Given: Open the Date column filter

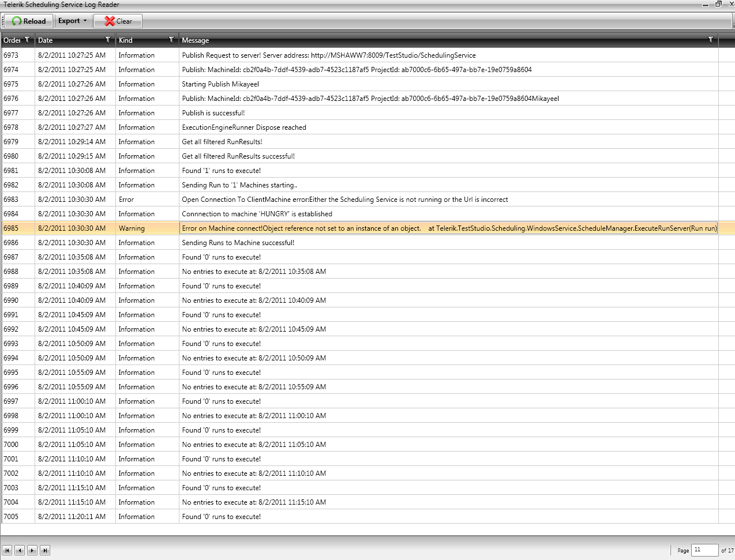Looking at the screenshot, I should coord(107,40).
